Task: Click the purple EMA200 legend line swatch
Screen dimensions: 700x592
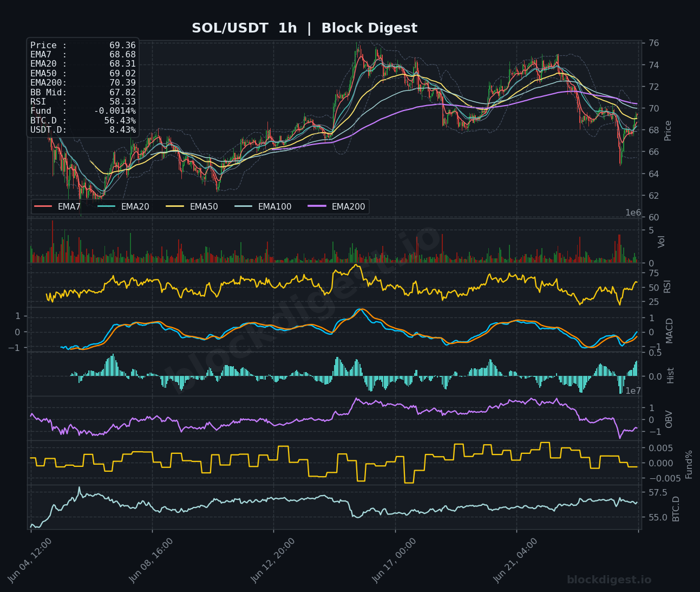Action: (x=317, y=206)
